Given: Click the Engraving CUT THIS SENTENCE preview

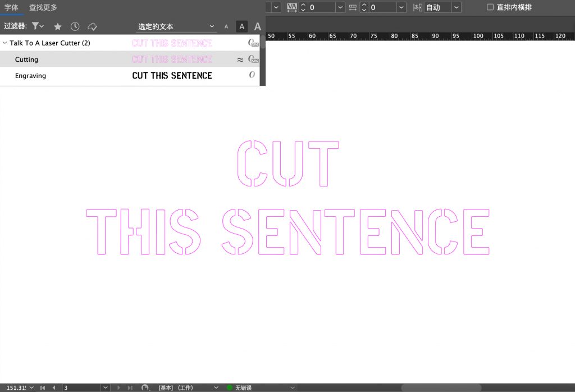Looking at the screenshot, I should tap(172, 76).
